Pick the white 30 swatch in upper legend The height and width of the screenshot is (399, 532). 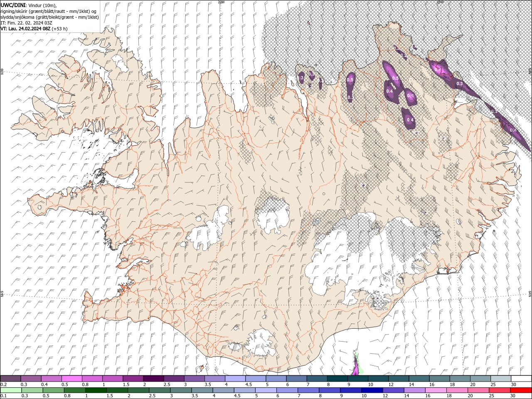click(x=521, y=379)
